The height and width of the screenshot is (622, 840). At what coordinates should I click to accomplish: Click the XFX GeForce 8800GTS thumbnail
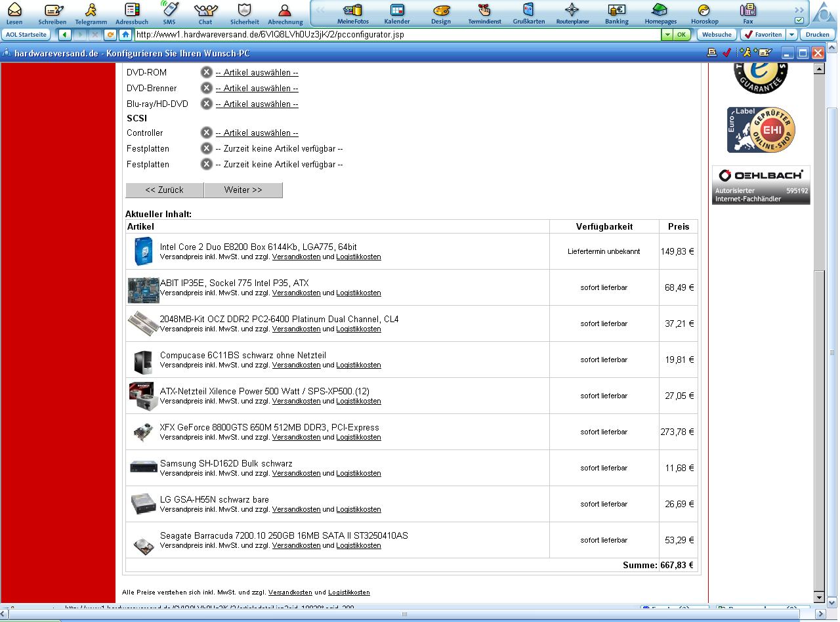tap(143, 432)
